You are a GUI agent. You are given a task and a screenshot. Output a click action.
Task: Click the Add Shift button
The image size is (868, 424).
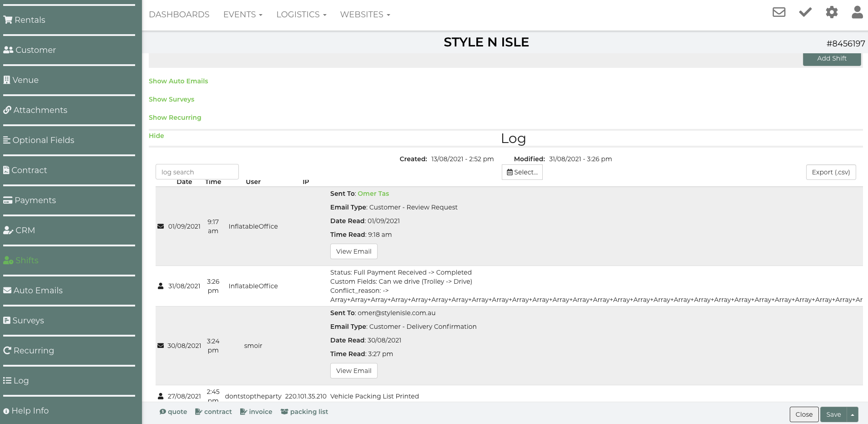tap(832, 59)
